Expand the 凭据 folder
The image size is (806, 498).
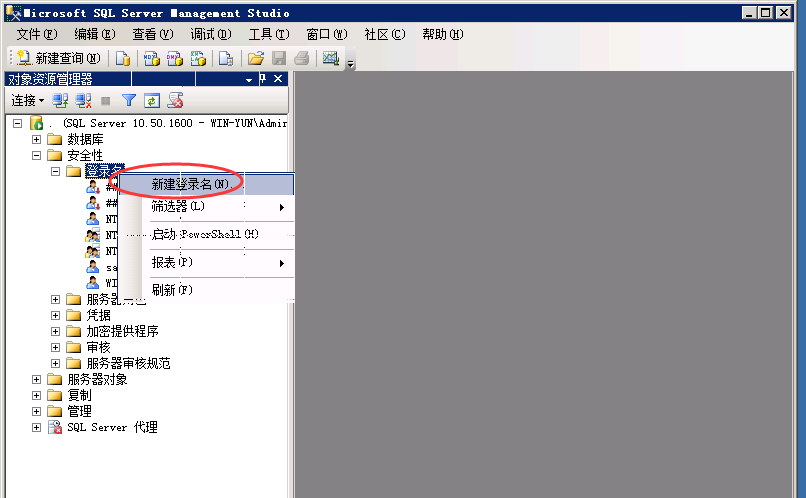[x=56, y=315]
